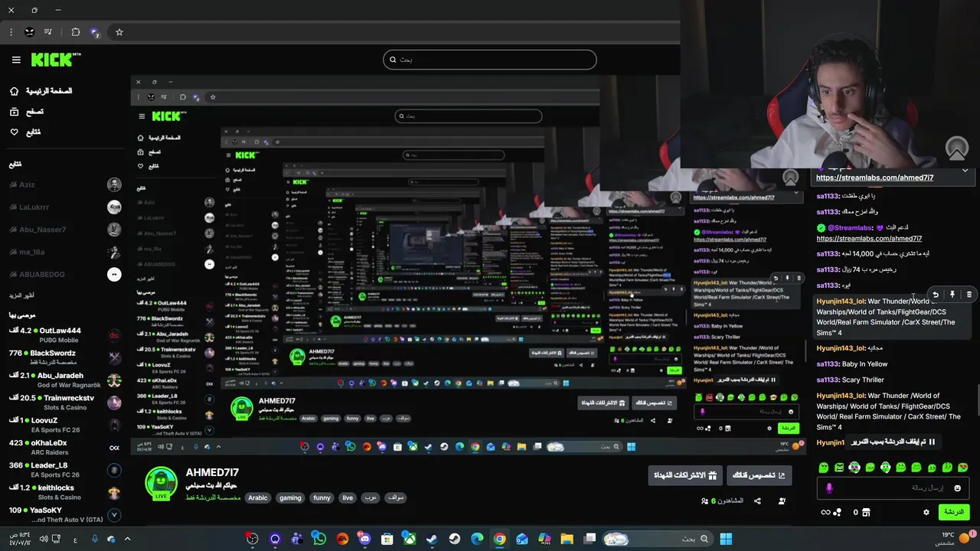This screenshot has height=551, width=980.
Task: Resume chat via paused scrolling banner
Action: tap(892, 442)
